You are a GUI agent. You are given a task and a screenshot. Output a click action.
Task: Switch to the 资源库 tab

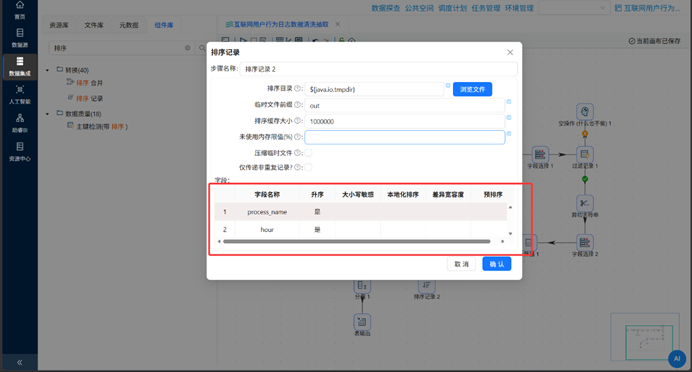59,25
